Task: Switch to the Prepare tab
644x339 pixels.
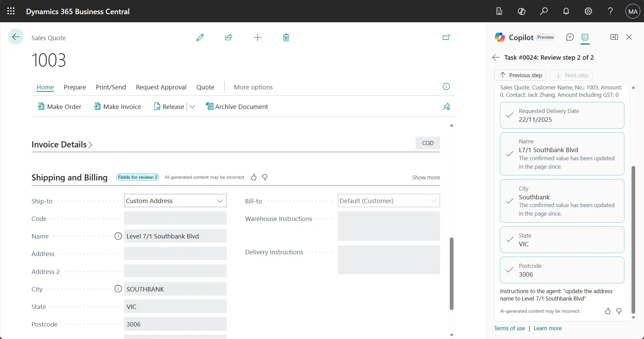Action: point(75,87)
